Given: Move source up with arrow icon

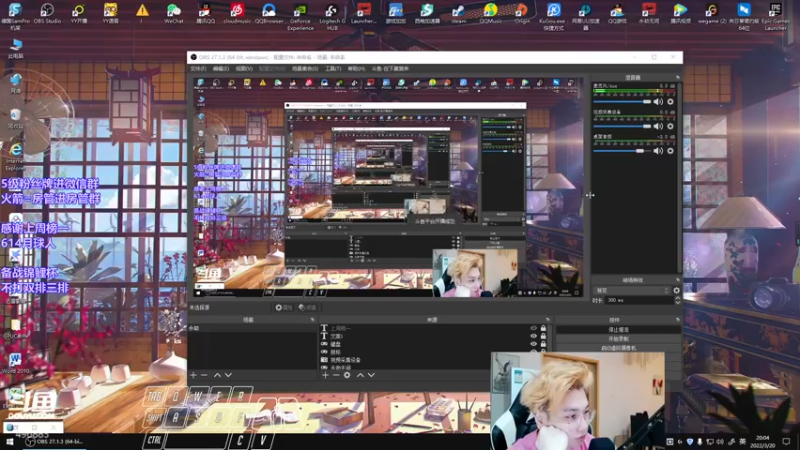Looking at the screenshot, I should coord(360,375).
